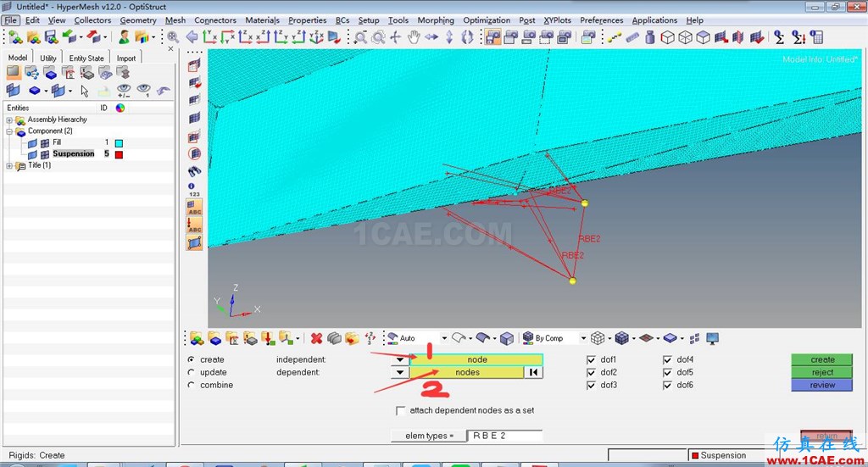Open the Export Solver Deck dropdown arrow

click(x=104, y=37)
